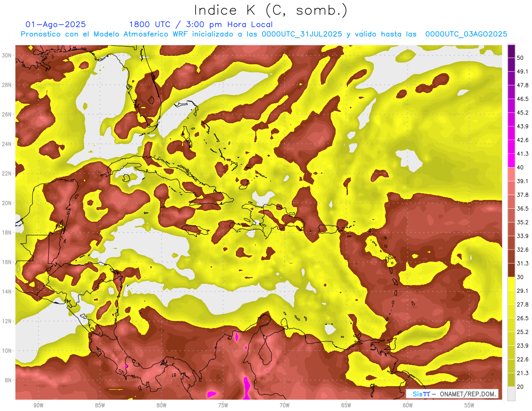Click the '8N' latitude label
This screenshot has width=532, height=411.
[8, 380]
